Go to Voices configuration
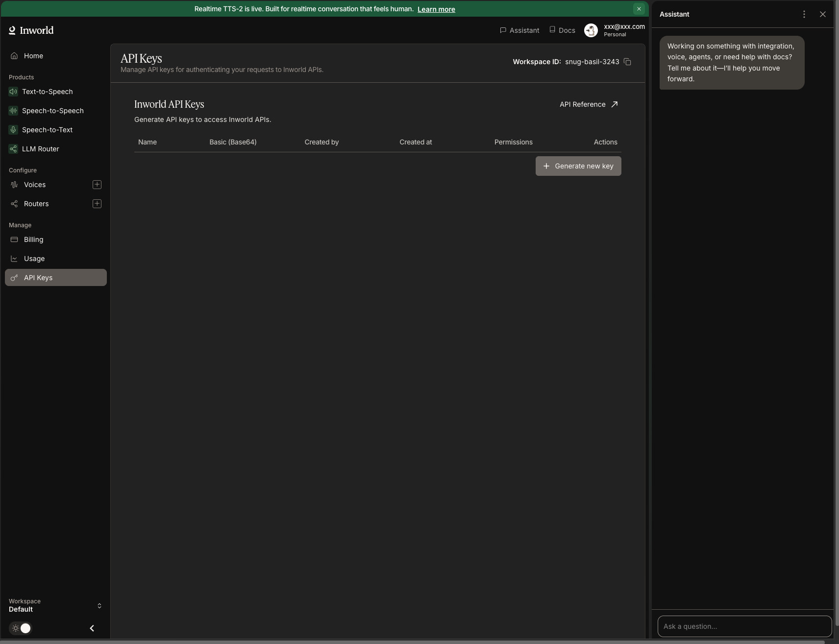This screenshot has width=839, height=644. click(35, 185)
